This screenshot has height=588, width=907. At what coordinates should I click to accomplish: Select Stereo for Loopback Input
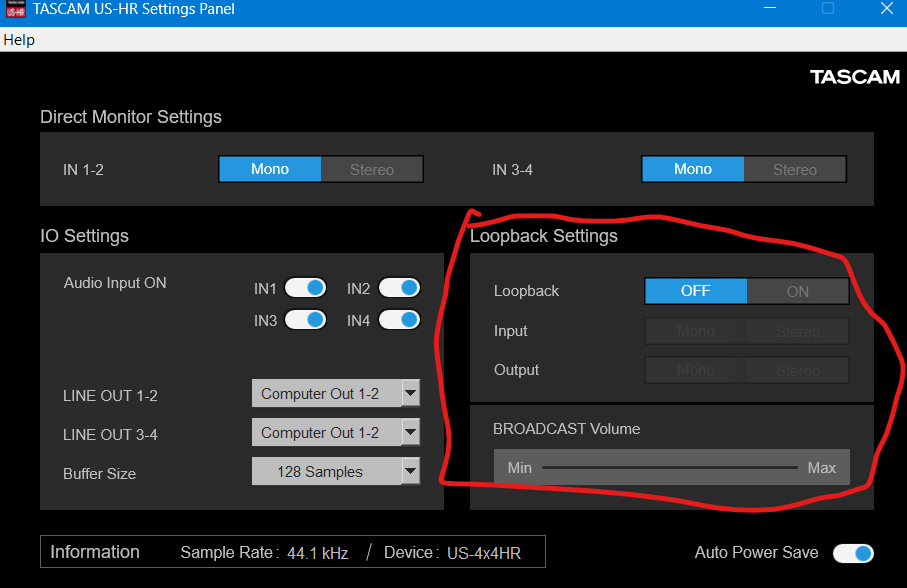(798, 331)
